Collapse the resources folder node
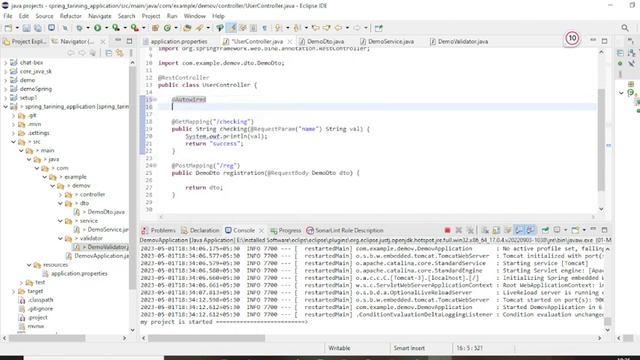The width and height of the screenshot is (640, 360). tap(29, 264)
